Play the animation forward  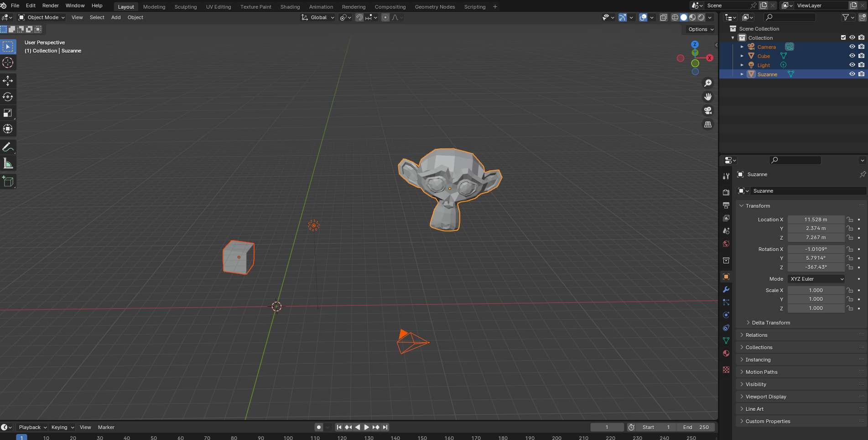click(367, 427)
